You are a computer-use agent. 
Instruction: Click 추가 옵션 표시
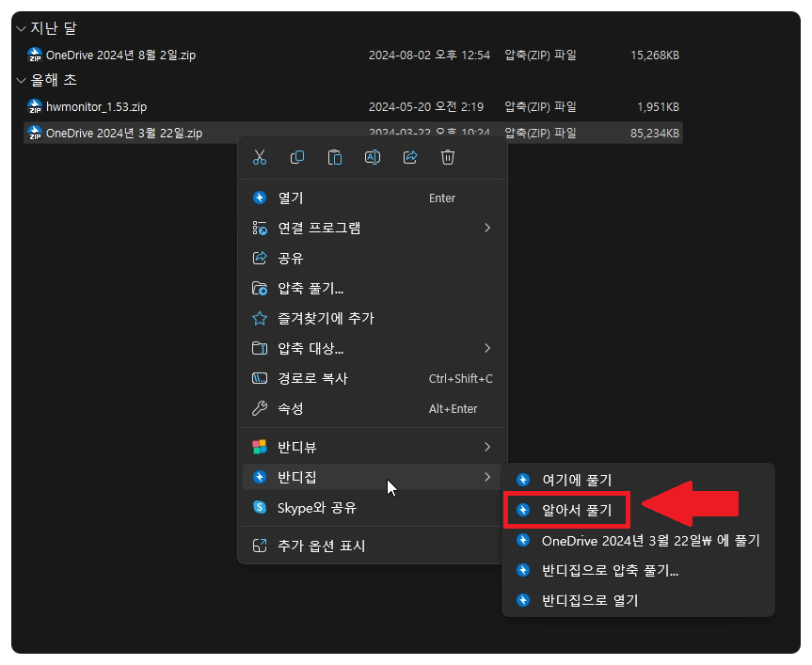pos(373,546)
